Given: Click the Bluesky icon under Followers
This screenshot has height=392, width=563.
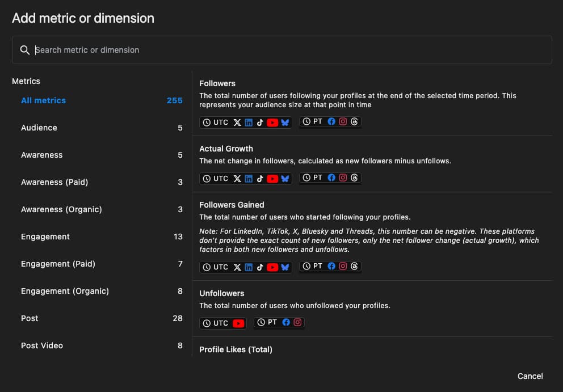Looking at the screenshot, I should (x=285, y=123).
